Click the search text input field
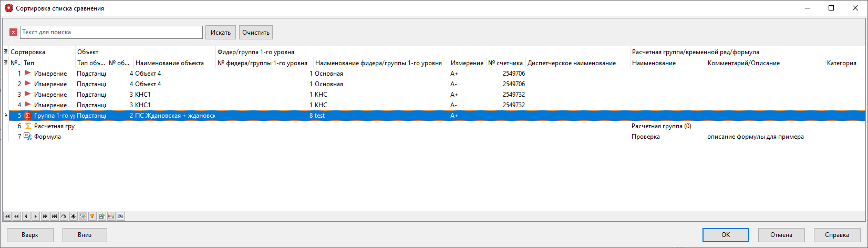The width and height of the screenshot is (868, 248). tap(111, 33)
